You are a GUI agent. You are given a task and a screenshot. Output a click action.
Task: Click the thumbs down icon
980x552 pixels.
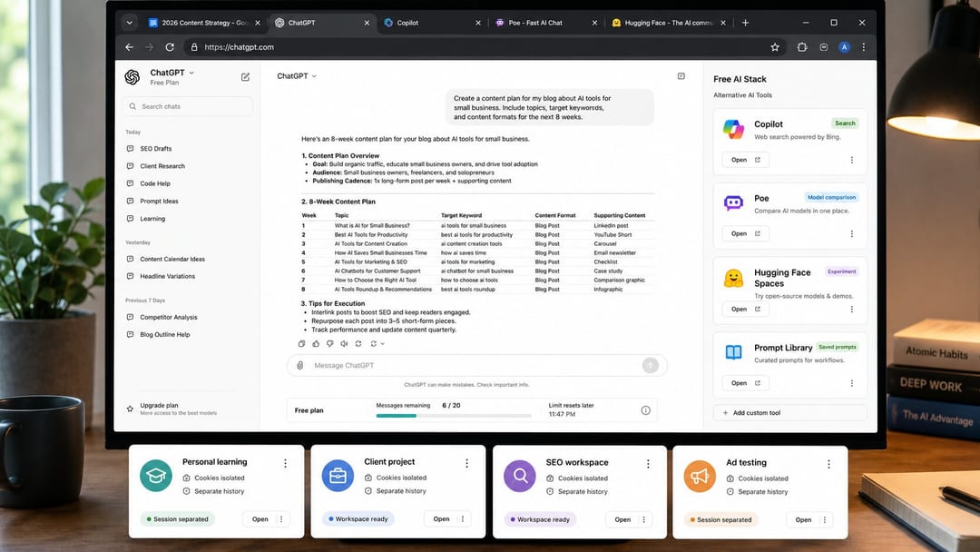tap(330, 344)
